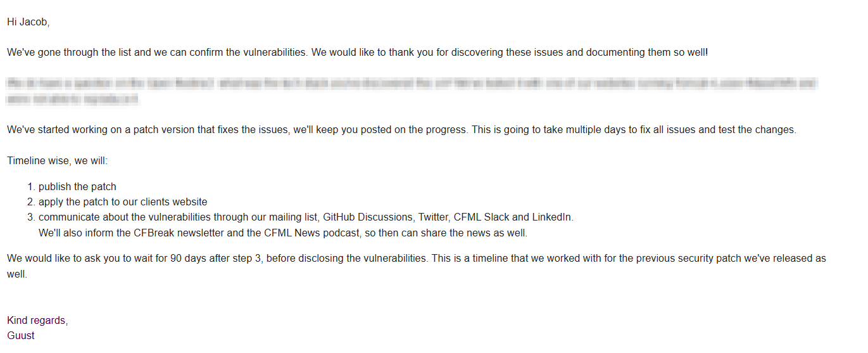This screenshot has width=868, height=353.
Task: Click 'confirm the vulnerabilities' phrase
Action: (247, 52)
